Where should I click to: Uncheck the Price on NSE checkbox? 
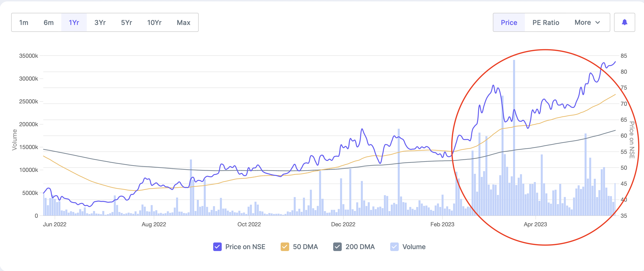pos(217,247)
